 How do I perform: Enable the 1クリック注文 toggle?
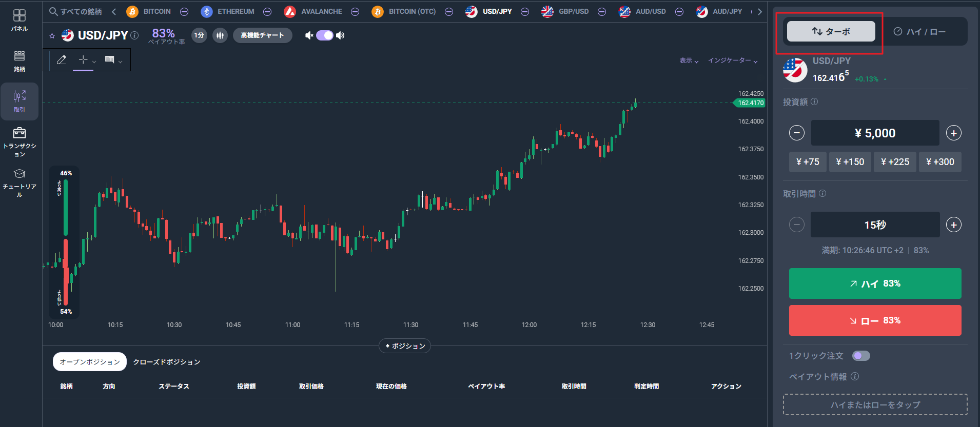[x=861, y=356]
